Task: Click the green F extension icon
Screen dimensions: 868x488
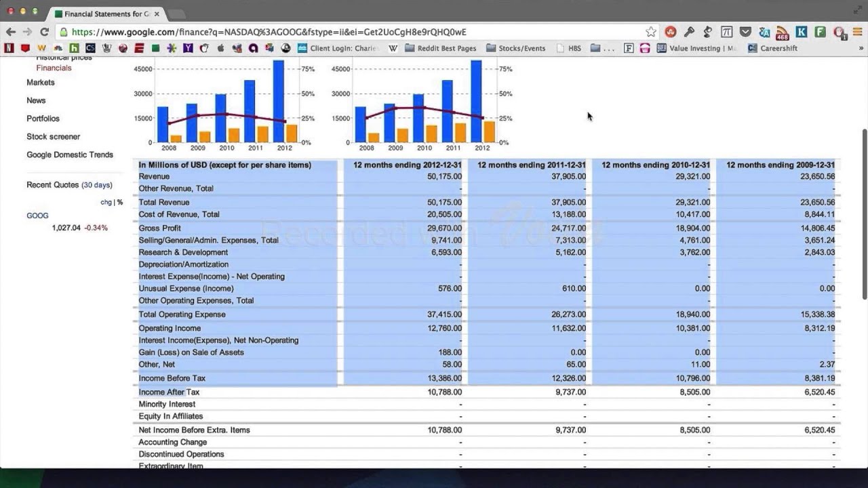Action: click(x=820, y=32)
